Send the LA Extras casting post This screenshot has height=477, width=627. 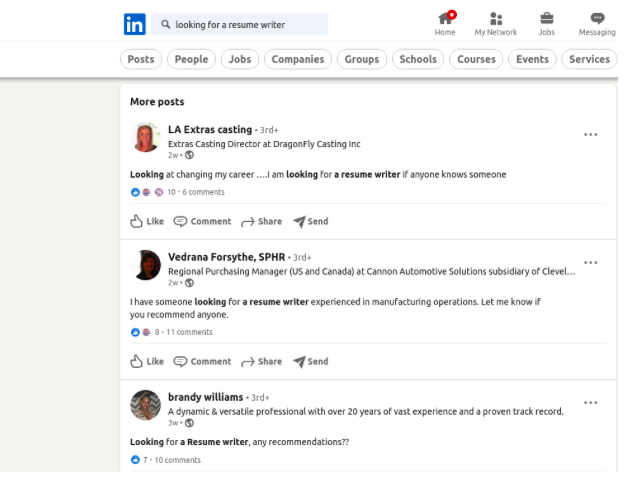pos(311,221)
